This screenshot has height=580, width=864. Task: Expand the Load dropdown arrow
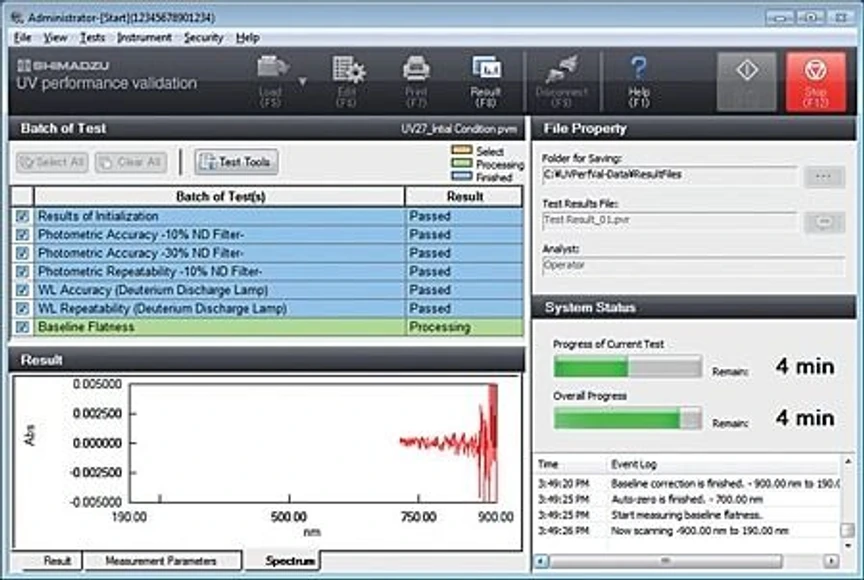click(x=302, y=81)
